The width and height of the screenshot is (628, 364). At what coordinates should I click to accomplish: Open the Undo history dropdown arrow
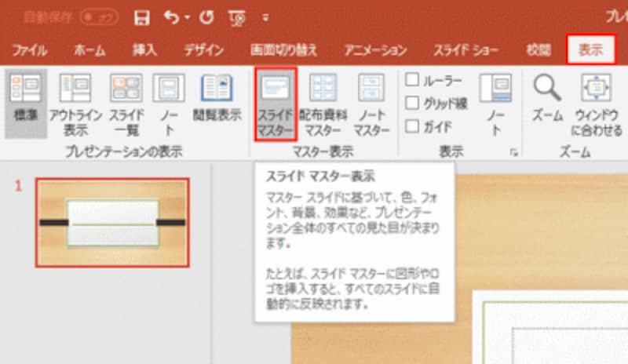187,17
